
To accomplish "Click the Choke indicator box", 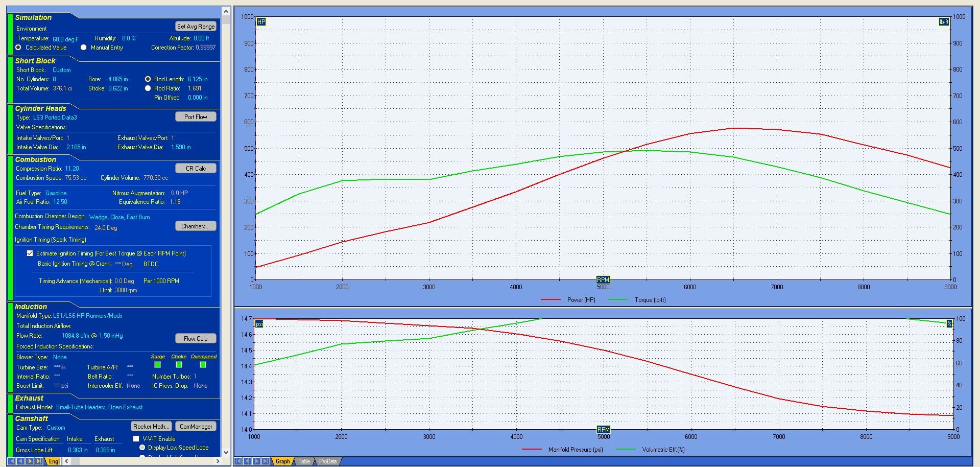I will coord(179,364).
